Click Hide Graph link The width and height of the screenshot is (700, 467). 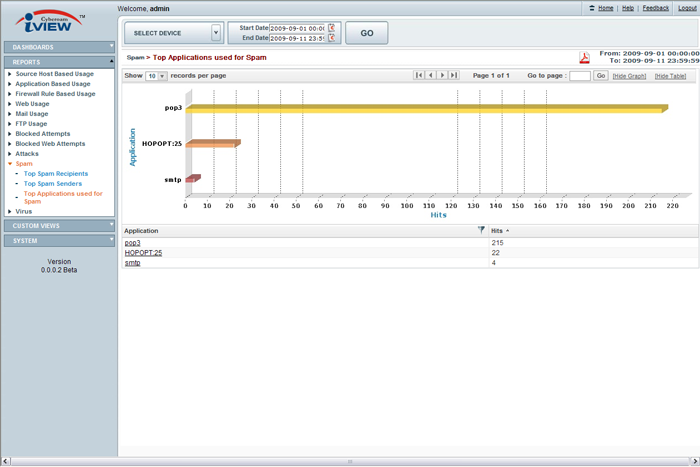tap(629, 76)
